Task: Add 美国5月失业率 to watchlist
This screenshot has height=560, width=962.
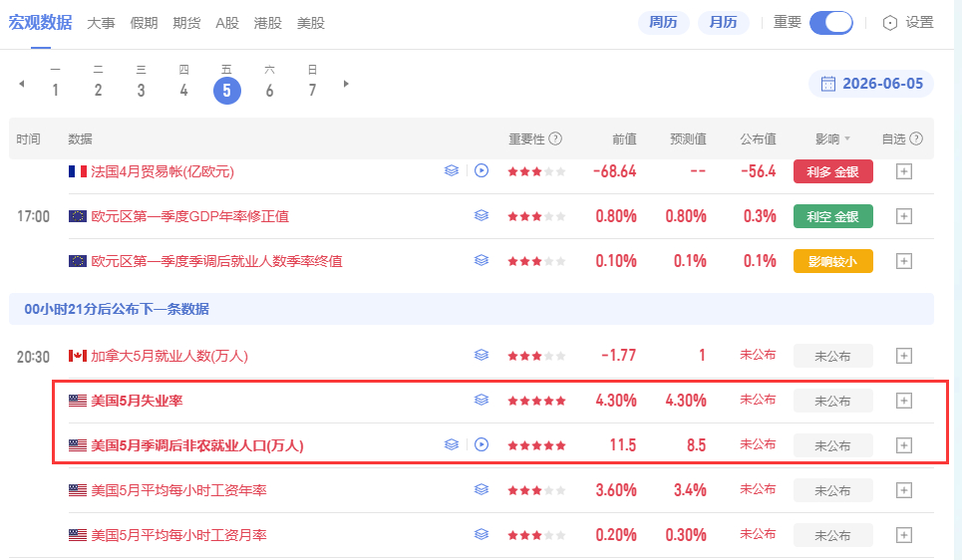Action: (x=904, y=402)
